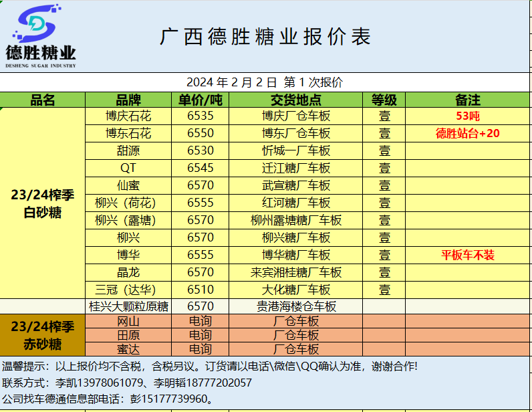Select remark cell 53吨
This screenshot has width=532, height=412.
tap(468, 116)
